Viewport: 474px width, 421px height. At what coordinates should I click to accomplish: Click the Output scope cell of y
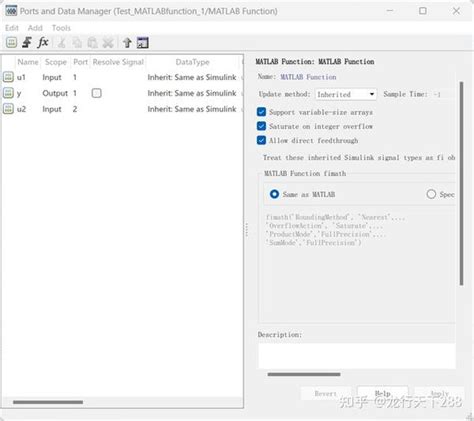pos(55,93)
